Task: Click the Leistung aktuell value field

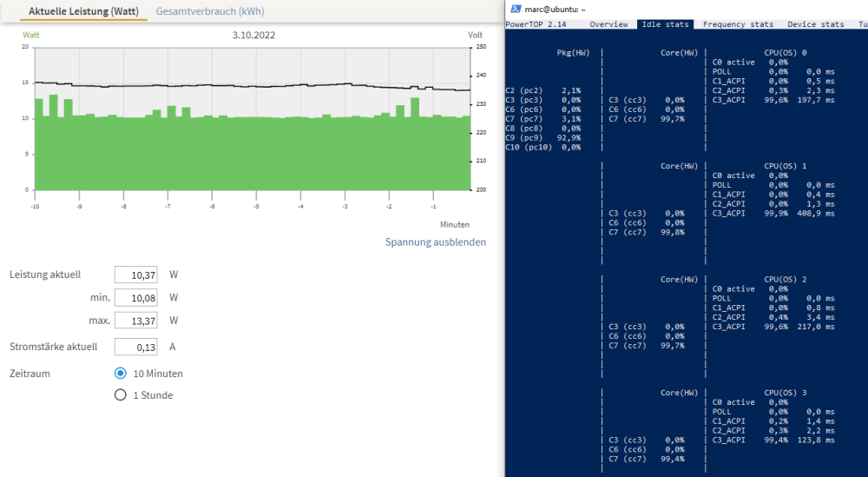Action: click(x=135, y=275)
